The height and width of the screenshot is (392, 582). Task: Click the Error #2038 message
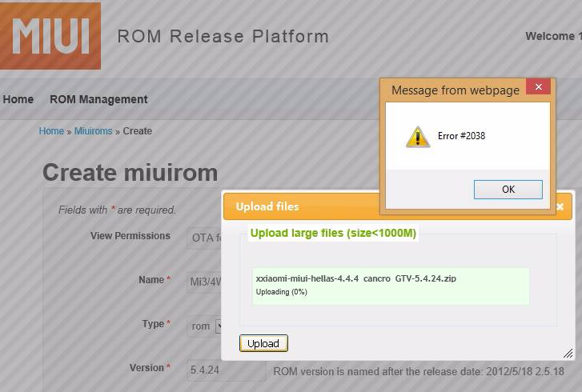point(461,136)
